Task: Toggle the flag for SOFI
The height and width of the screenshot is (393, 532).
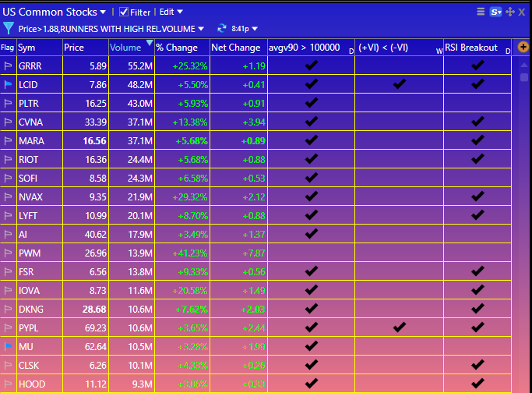Action: tap(8, 178)
